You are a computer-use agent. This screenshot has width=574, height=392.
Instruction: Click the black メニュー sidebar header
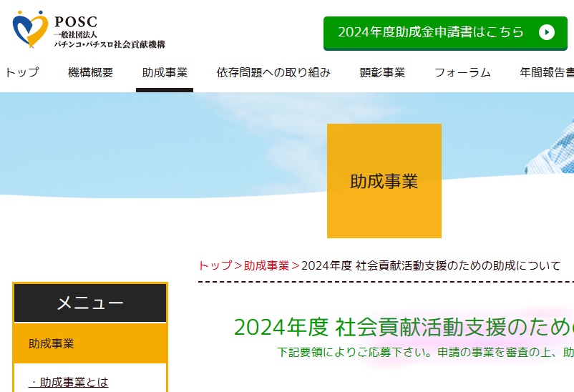(90, 303)
